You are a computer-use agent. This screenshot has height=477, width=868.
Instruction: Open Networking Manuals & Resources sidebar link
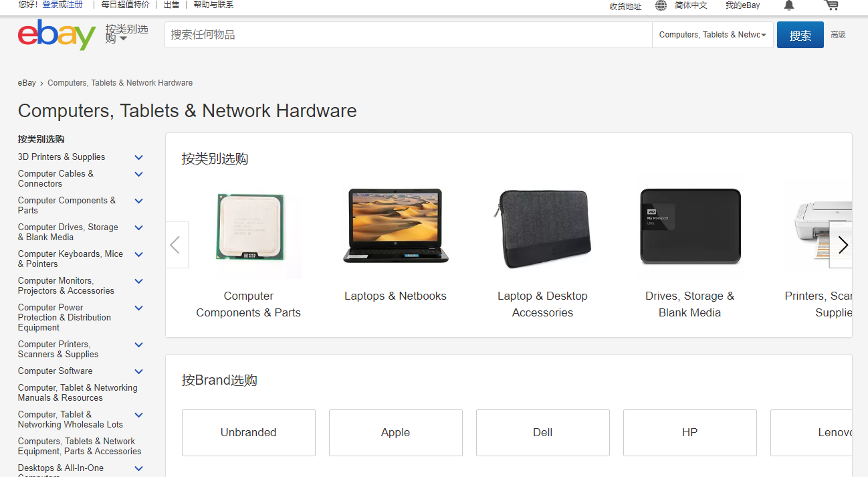click(x=78, y=393)
